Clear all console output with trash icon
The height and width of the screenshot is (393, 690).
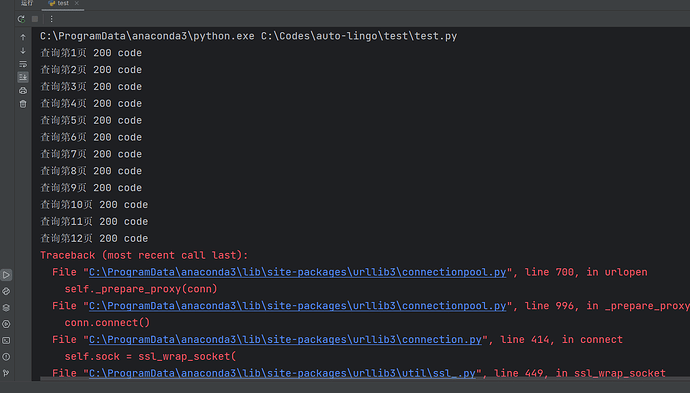pos(23,104)
